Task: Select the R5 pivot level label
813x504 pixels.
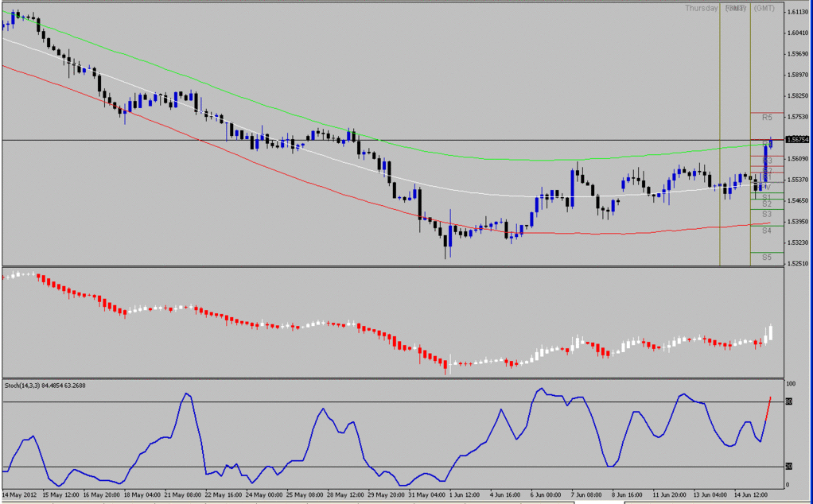Action: 766,116
